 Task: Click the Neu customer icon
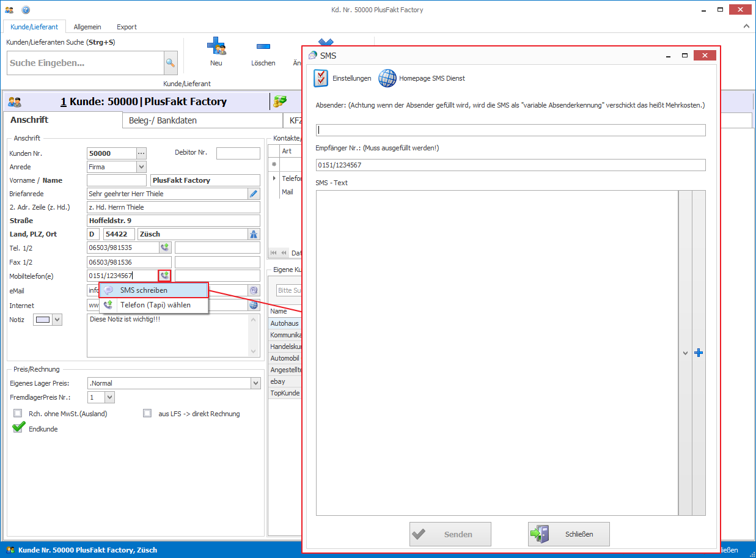216,47
